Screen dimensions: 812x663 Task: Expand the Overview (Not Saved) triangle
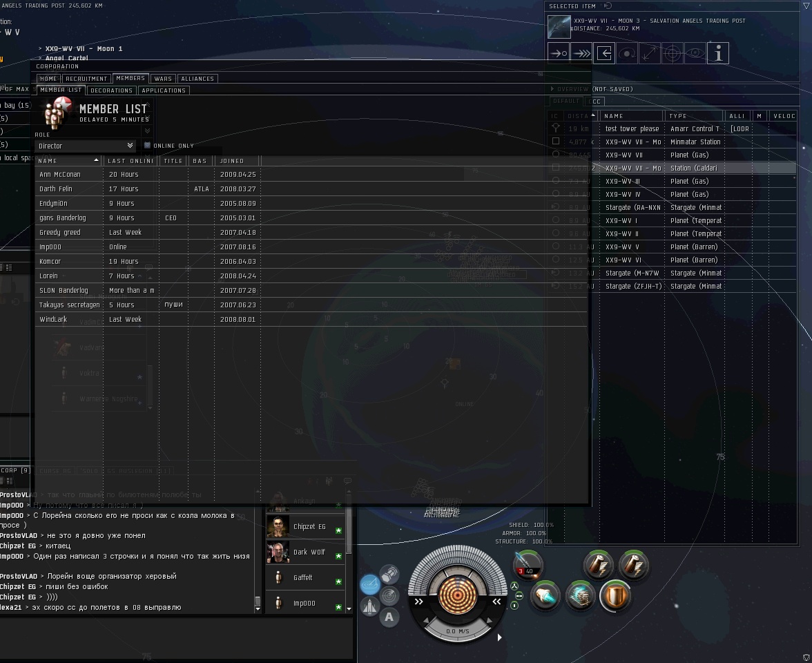(x=552, y=89)
